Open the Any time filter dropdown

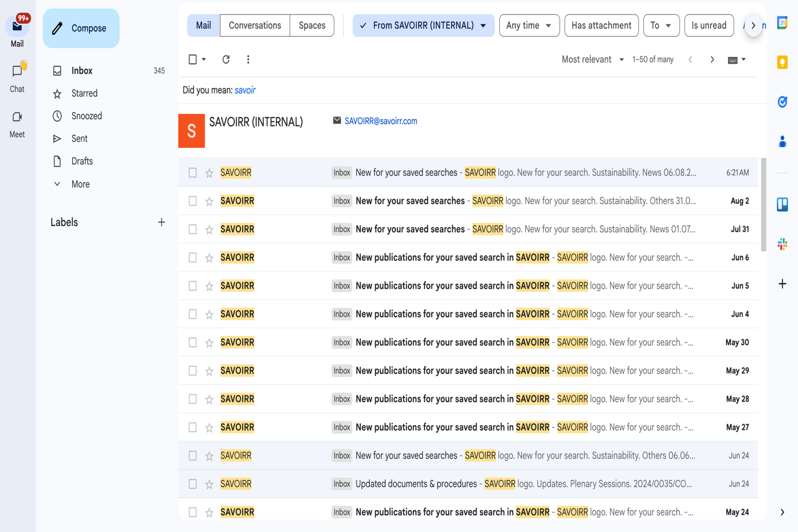pos(529,25)
